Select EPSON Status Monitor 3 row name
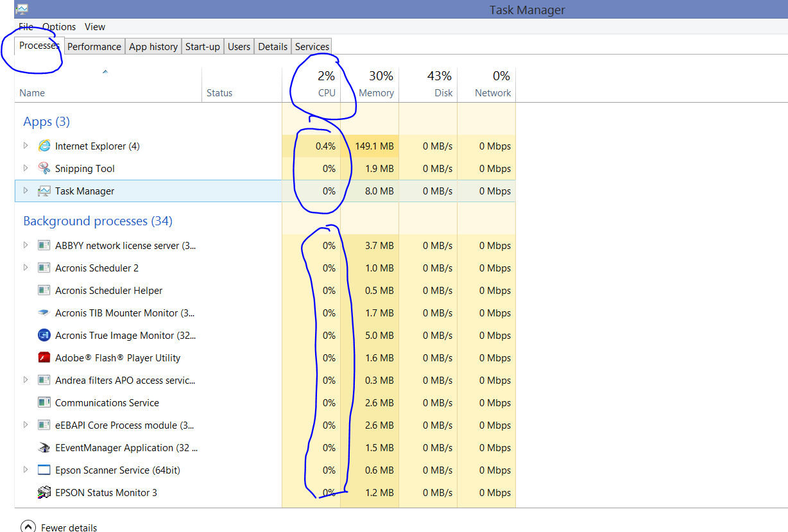 [x=106, y=492]
